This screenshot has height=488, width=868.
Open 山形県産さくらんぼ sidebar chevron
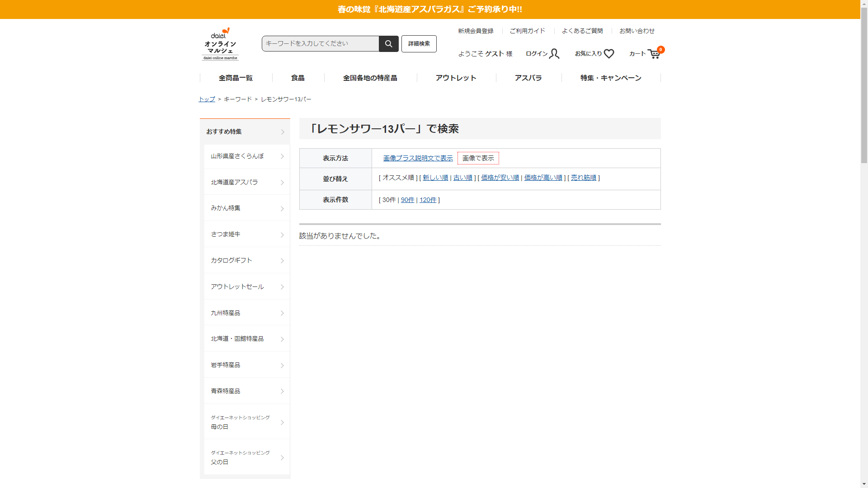coord(282,156)
